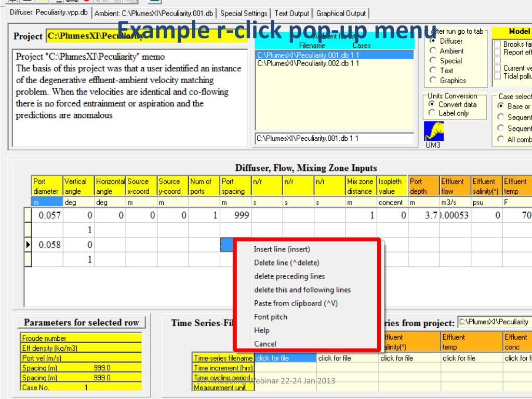Click the Project path field
532x399 pixels.
click(147, 36)
